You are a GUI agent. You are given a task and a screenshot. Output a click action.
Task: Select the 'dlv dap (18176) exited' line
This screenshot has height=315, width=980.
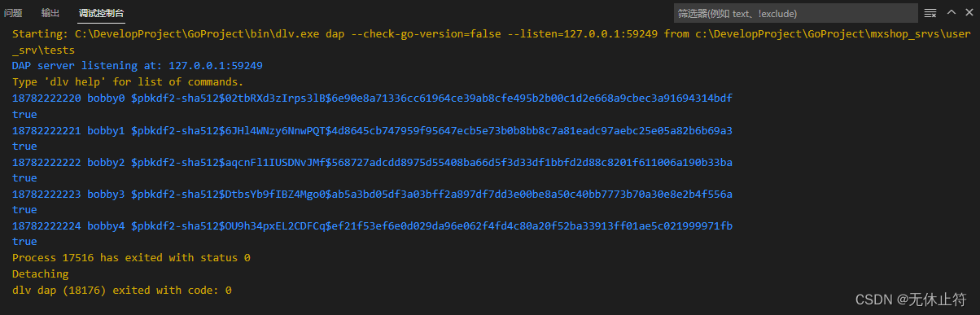click(122, 289)
